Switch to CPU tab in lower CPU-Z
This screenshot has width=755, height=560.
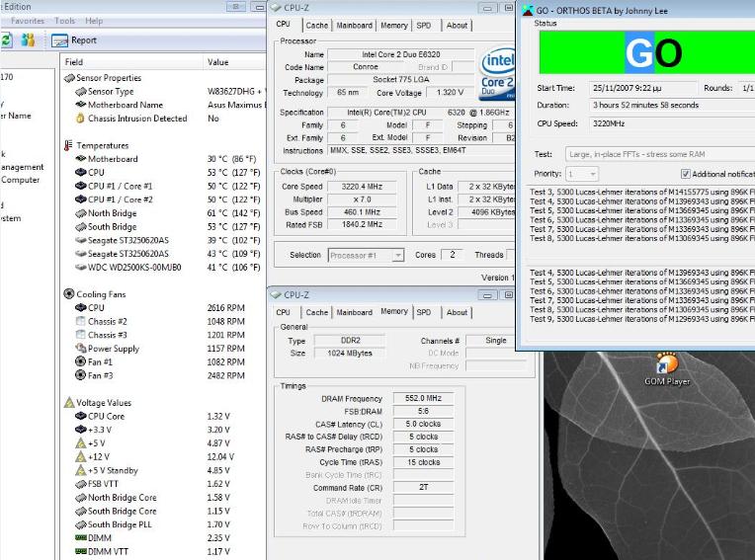point(283,312)
